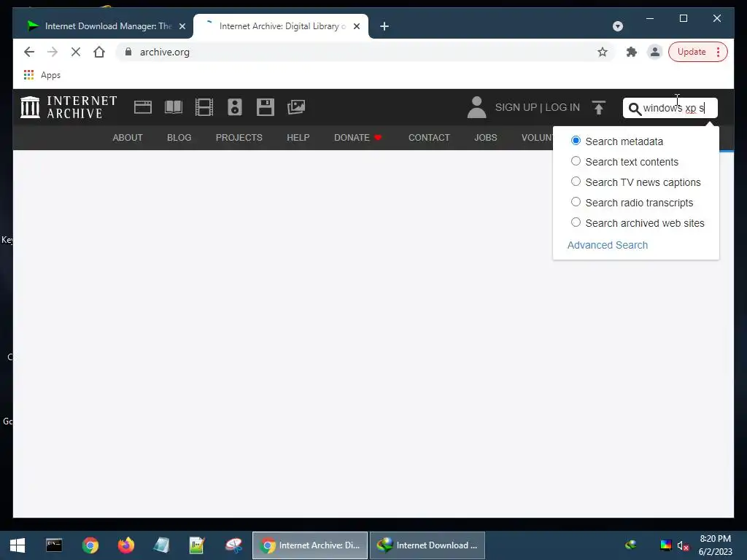This screenshot has height=560, width=747.
Task: Open the Advanced Search link
Action: [x=608, y=245]
